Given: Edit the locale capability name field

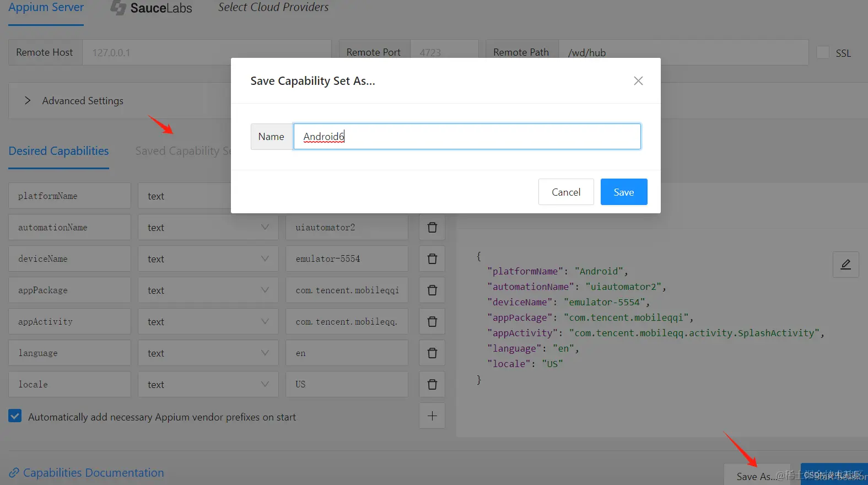Looking at the screenshot, I should [69, 384].
